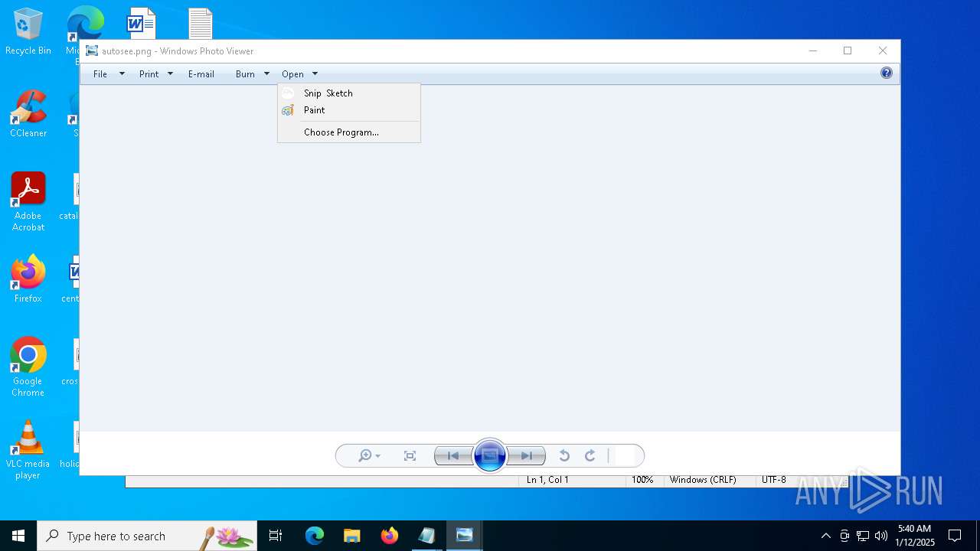Click Ln 1, Col 1 in Notepad status bar
The image size is (980, 551).
(x=547, y=480)
